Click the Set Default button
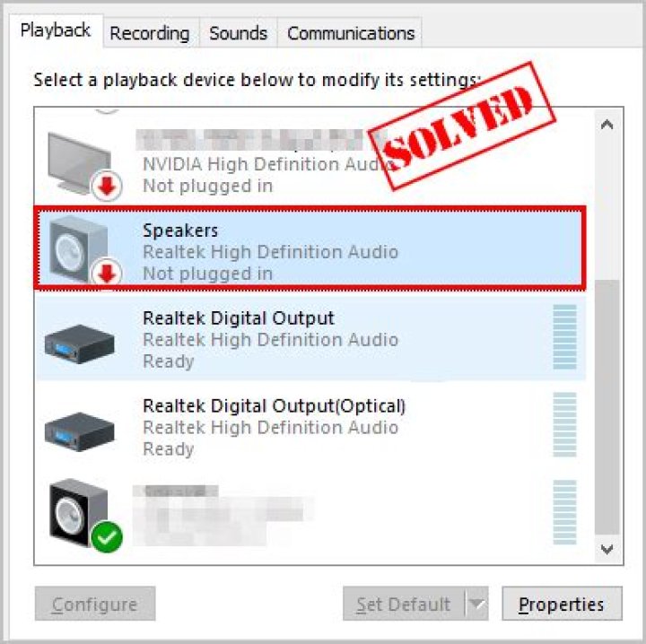Screen dimensions: 646x644 tap(404, 604)
